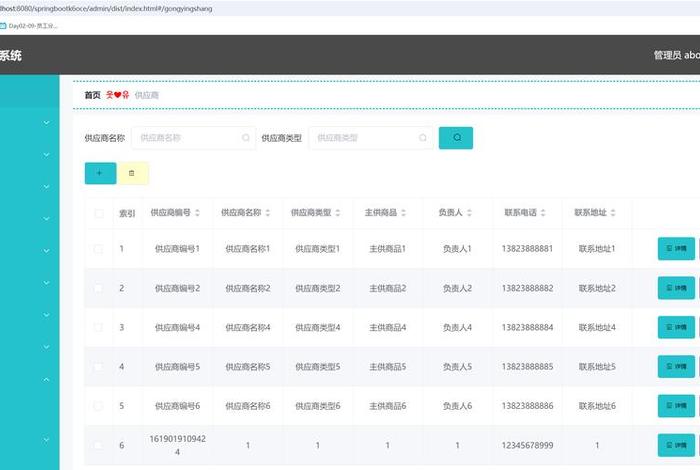The height and width of the screenshot is (470, 700).
Task: Click the add new supplier plus button
Action: click(99, 173)
